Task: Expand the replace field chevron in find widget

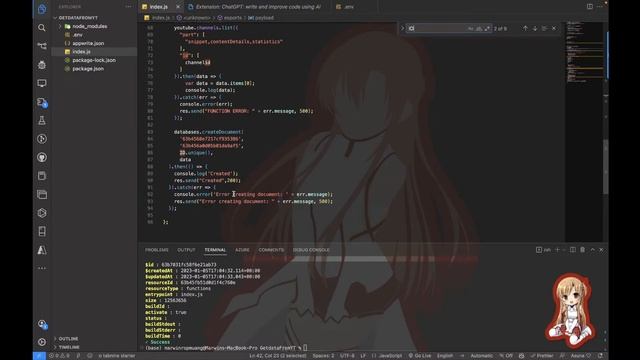Action: [x=402, y=28]
